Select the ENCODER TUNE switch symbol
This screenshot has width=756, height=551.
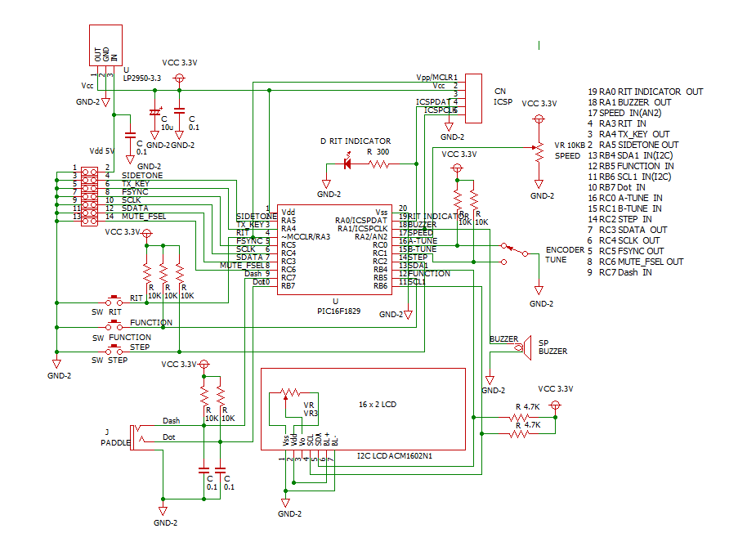pyautogui.click(x=515, y=253)
